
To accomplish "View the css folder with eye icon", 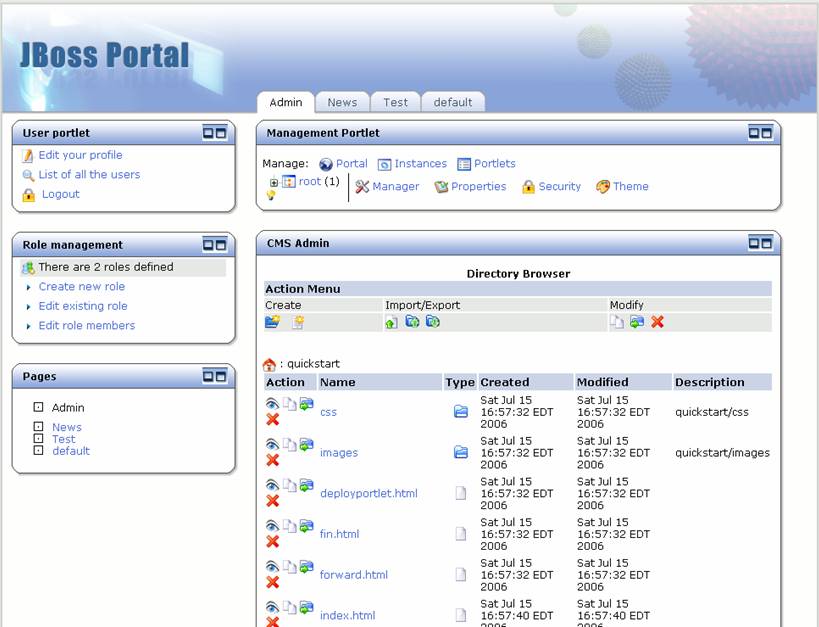I will 272,403.
